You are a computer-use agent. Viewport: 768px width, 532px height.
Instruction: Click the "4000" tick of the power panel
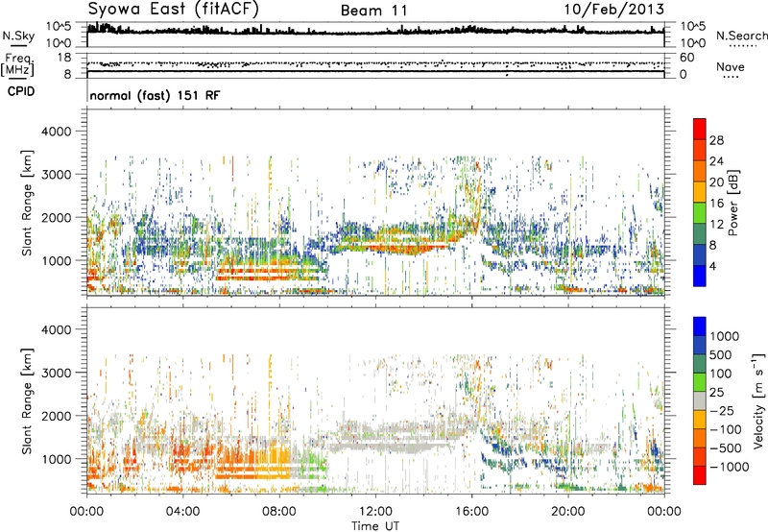pos(56,132)
